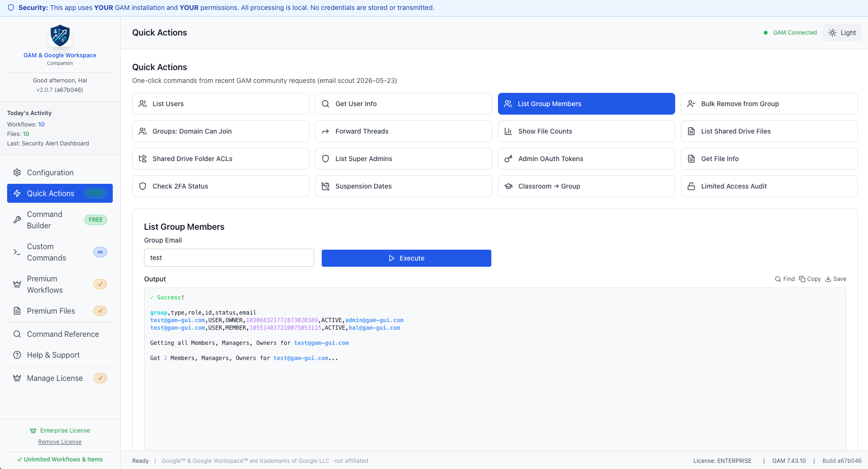The width and height of the screenshot is (868, 469).
Task: Click the Remove License link
Action: [x=60, y=442]
